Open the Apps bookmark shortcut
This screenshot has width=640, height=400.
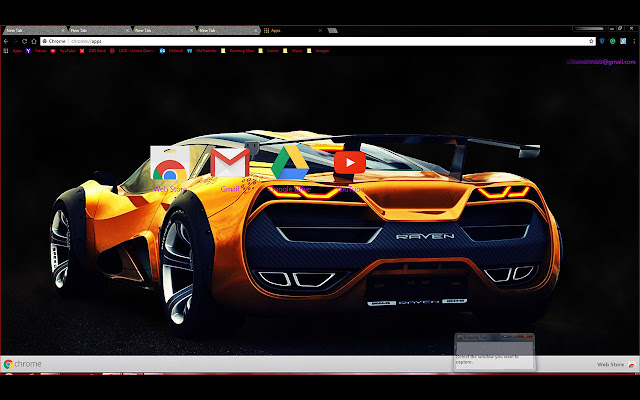tap(13, 51)
